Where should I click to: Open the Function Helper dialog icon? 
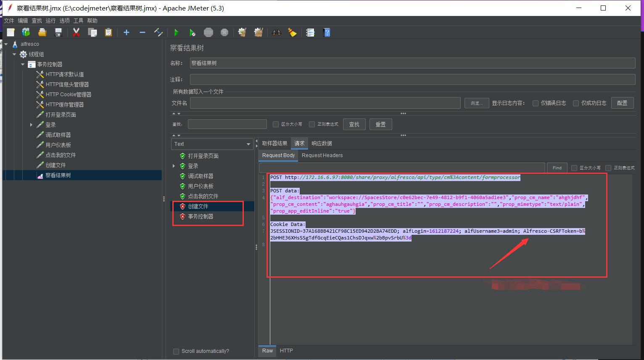pos(310,32)
